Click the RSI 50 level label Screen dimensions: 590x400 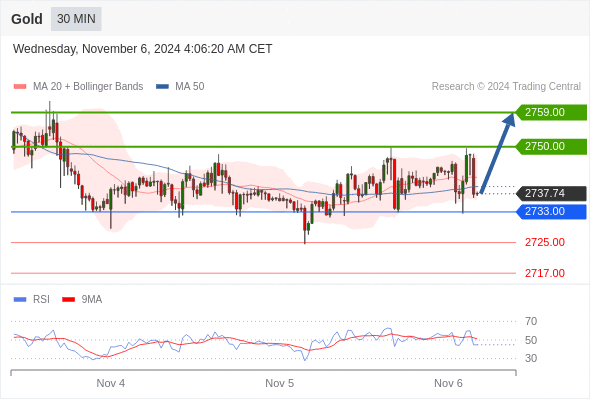[531, 340]
